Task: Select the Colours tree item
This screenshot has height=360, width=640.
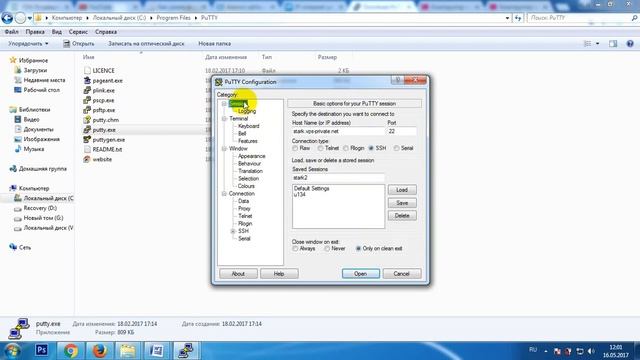Action: (x=246, y=186)
